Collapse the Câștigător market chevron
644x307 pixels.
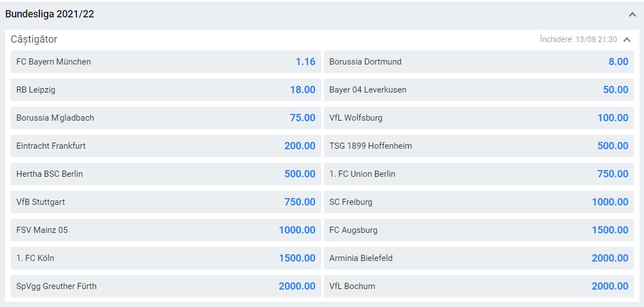[x=627, y=40]
